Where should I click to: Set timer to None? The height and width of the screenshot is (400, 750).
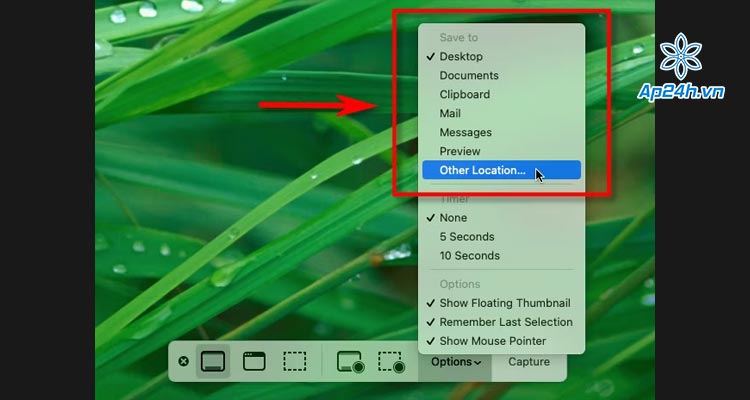coord(501,218)
